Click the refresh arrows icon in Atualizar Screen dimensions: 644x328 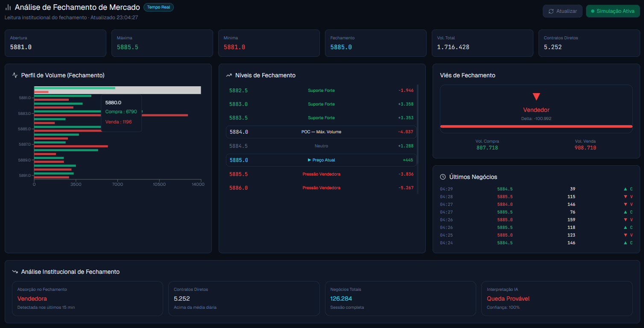click(x=551, y=11)
